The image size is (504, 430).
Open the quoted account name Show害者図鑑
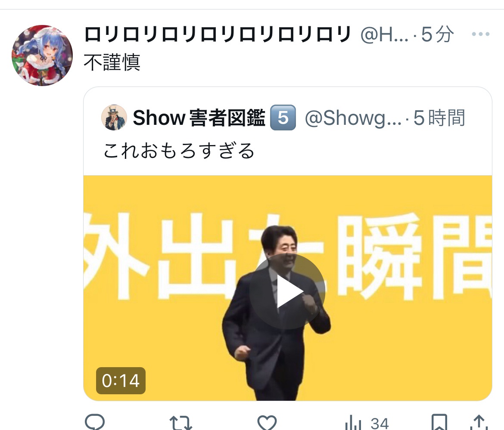199,118
